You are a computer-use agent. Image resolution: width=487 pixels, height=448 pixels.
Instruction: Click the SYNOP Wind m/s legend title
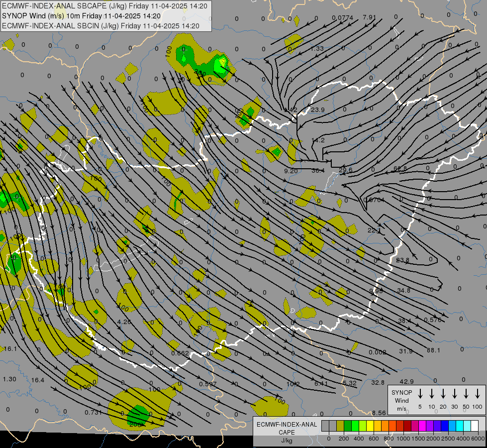pyautogui.click(x=401, y=400)
